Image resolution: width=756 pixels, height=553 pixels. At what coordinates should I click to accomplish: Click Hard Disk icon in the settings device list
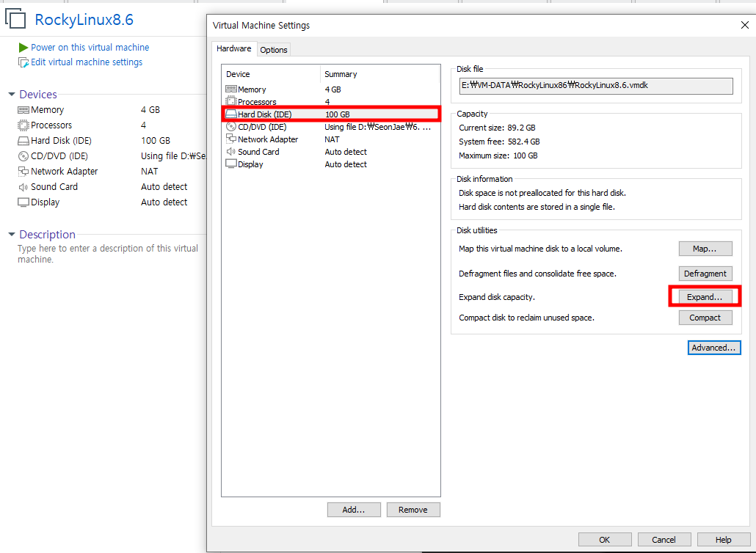[x=231, y=114]
